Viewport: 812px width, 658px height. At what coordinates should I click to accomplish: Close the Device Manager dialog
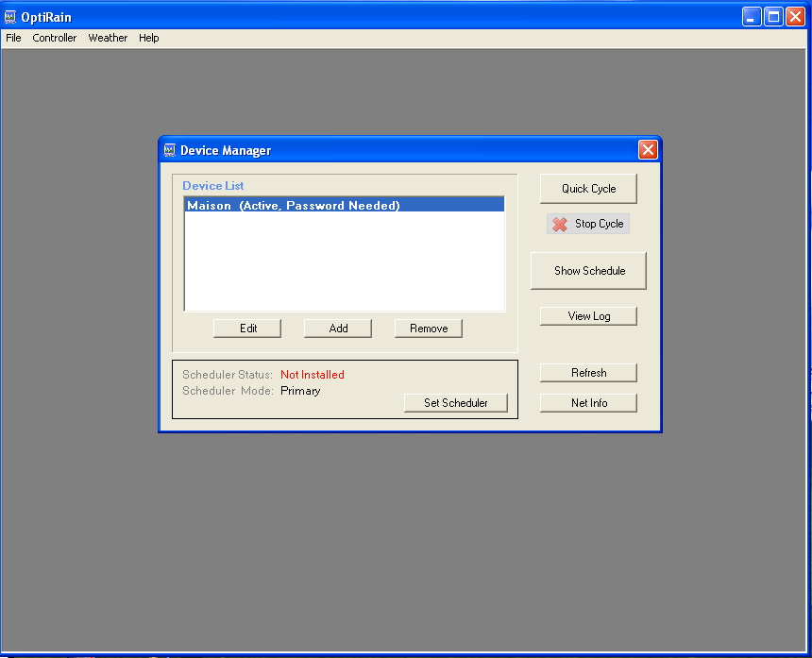pos(648,150)
